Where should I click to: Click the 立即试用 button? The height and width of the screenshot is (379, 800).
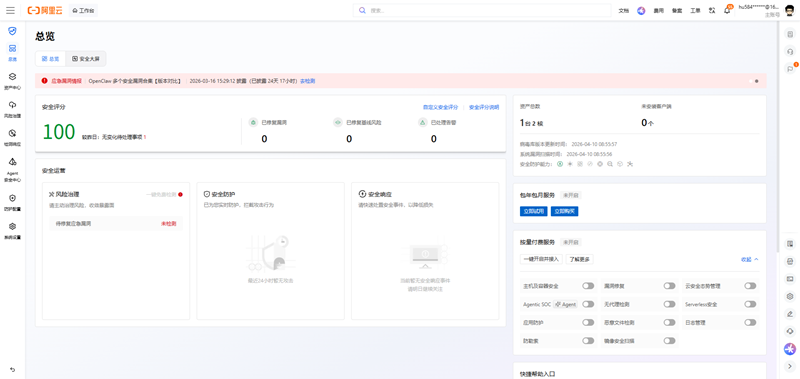coord(534,211)
